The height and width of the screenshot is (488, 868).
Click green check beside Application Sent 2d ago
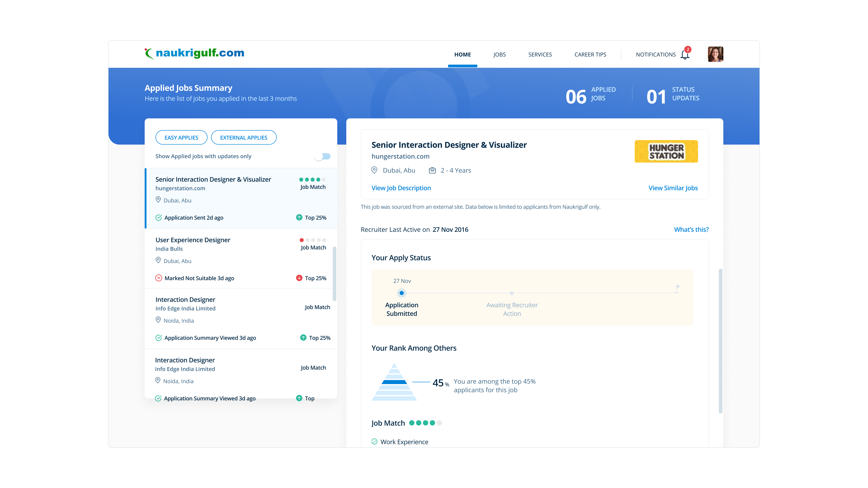point(158,218)
